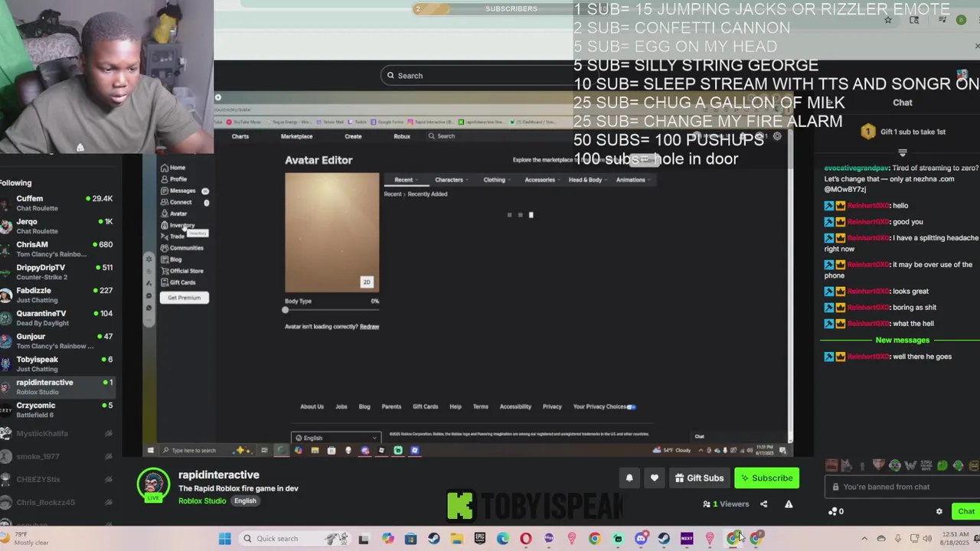This screenshot has width=980, height=551.
Task: Expand the Characters dropdown
Action: click(452, 180)
